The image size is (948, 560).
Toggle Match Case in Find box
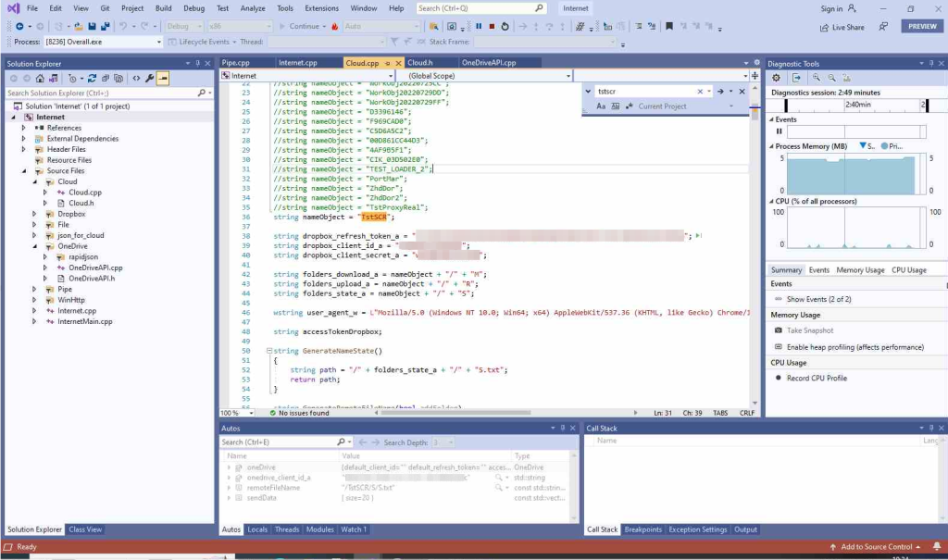click(601, 106)
